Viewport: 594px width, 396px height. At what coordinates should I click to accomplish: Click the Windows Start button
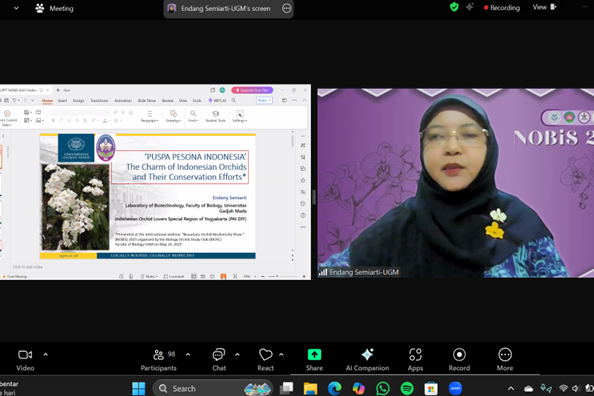pos(139,388)
